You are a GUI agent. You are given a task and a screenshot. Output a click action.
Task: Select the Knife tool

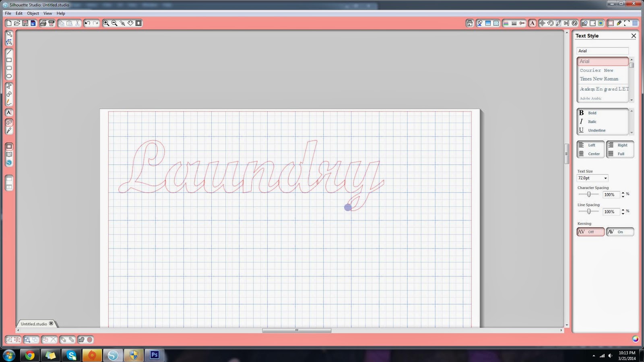click(9, 130)
